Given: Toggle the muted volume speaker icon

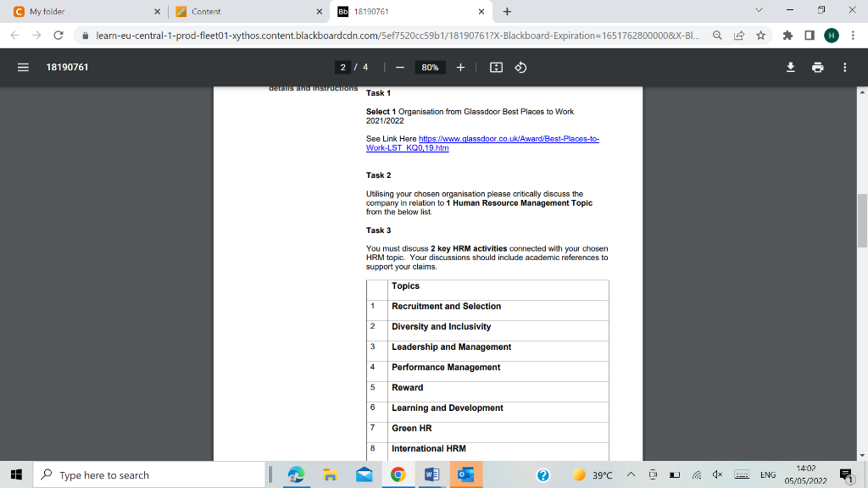Looking at the screenshot, I should pos(717,474).
